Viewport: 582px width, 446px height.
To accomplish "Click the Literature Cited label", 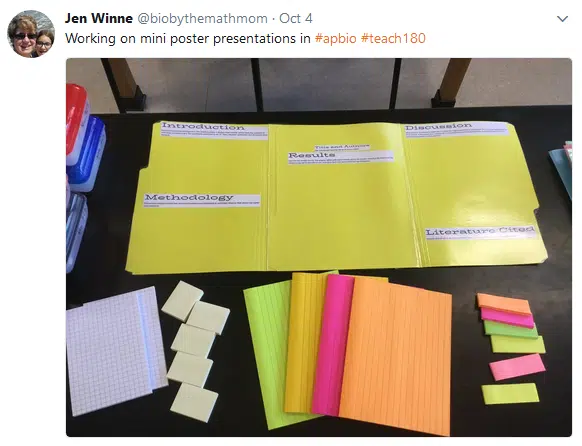I will coord(481,232).
